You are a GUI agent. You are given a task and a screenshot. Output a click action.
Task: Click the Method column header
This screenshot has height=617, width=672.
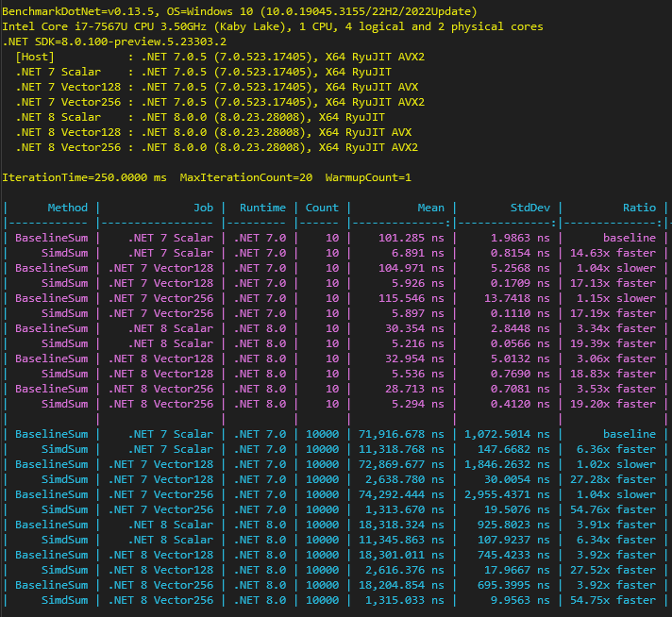click(x=67, y=208)
